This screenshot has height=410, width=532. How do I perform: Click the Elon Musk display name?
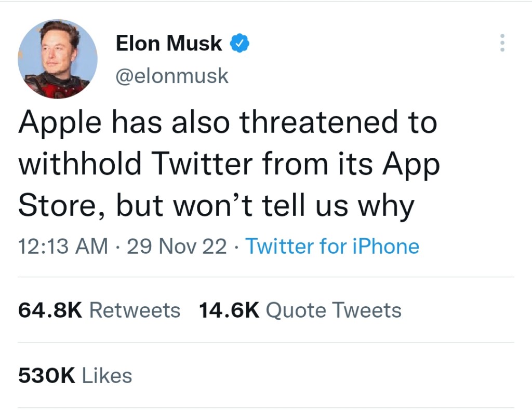pyautogui.click(x=168, y=44)
